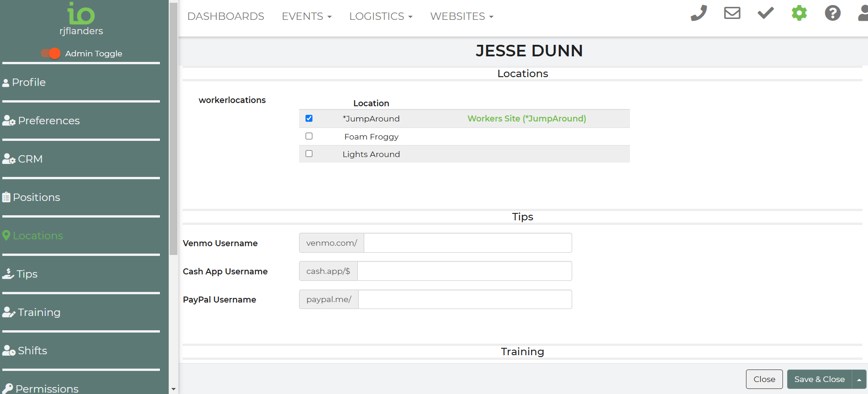This screenshot has width=868, height=394.
Task: Click the Close button
Action: coord(764,379)
